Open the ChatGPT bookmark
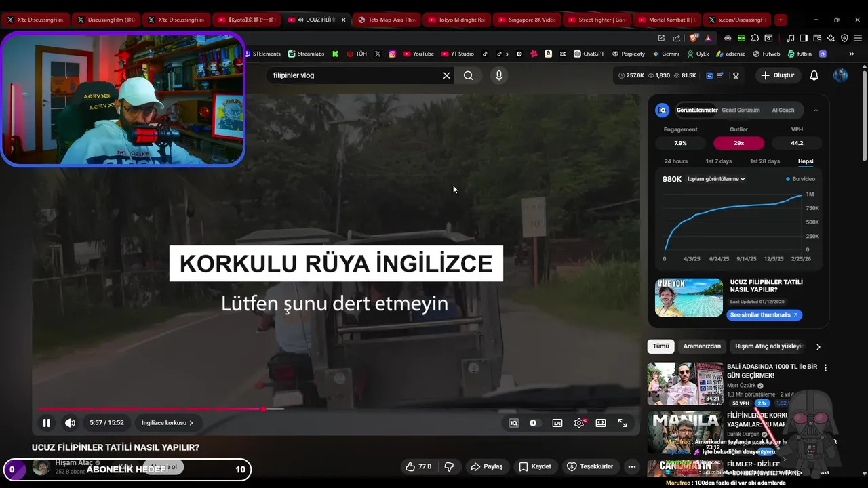Viewport: 868px width, 488px height. (x=589, y=54)
